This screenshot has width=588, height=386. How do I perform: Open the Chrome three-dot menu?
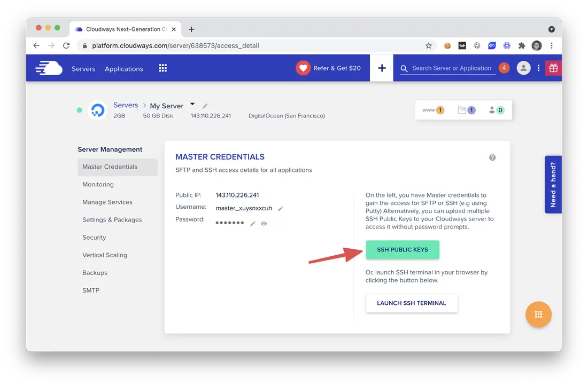[x=551, y=46]
